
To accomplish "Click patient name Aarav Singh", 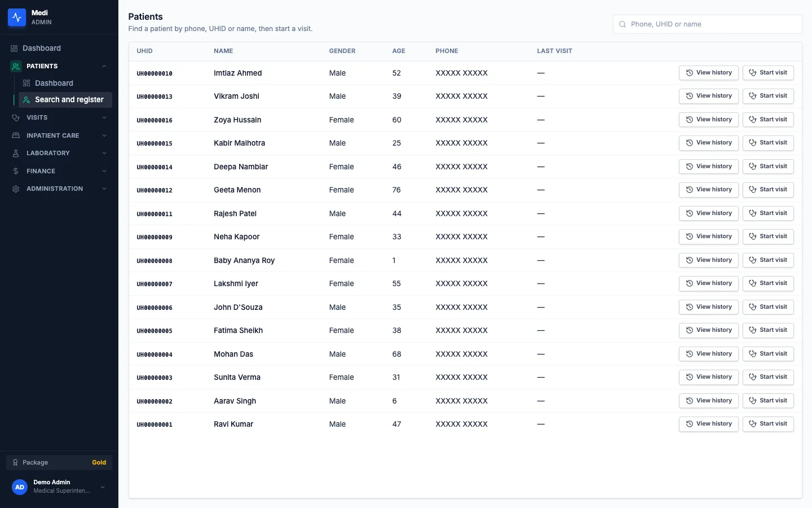I will click(235, 401).
